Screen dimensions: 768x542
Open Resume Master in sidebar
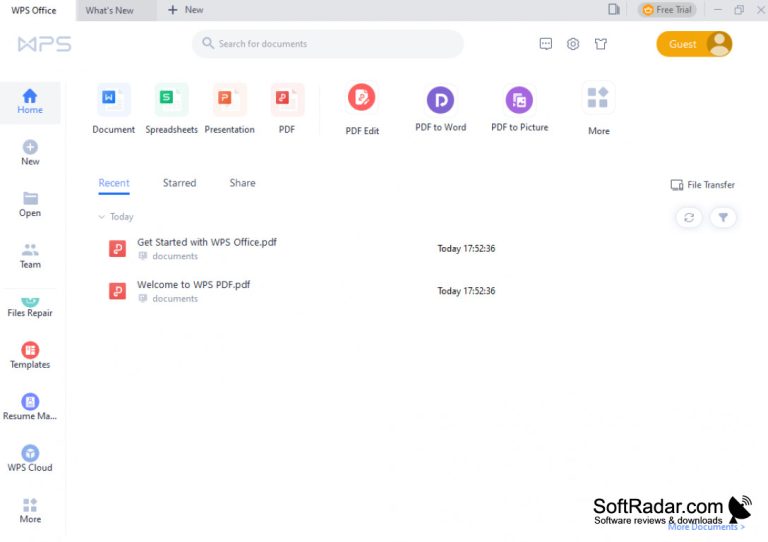(x=30, y=407)
